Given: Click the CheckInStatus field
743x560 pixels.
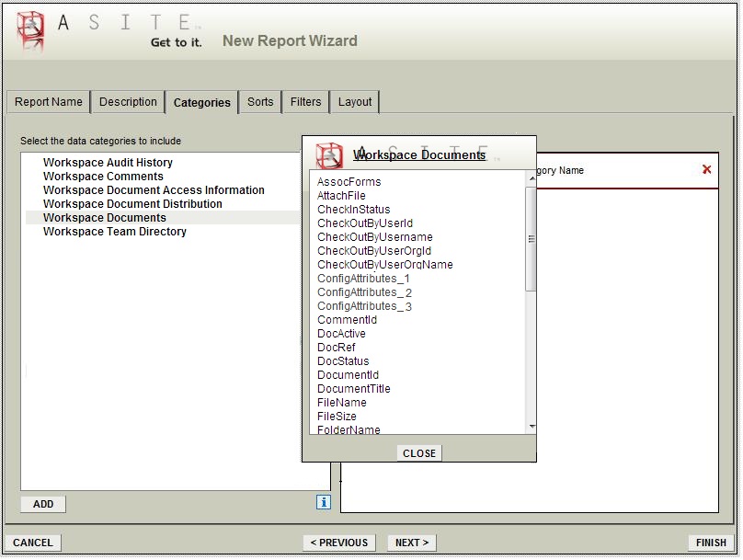Looking at the screenshot, I should click(x=354, y=210).
